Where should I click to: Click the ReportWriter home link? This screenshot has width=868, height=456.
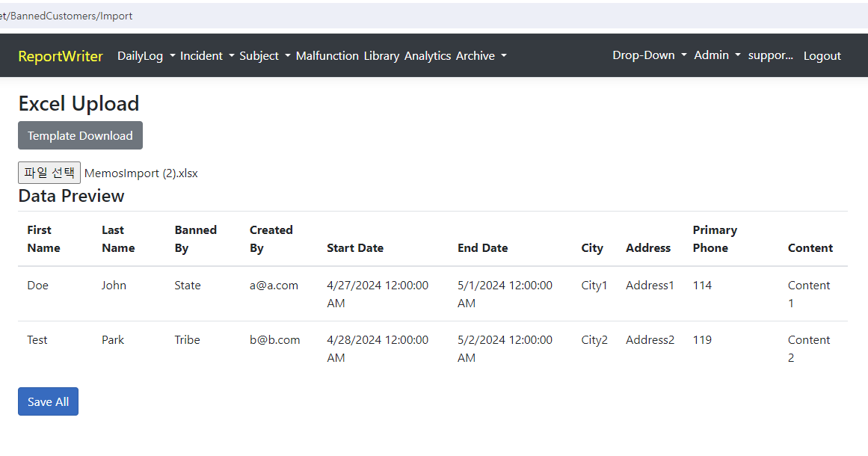[61, 55]
